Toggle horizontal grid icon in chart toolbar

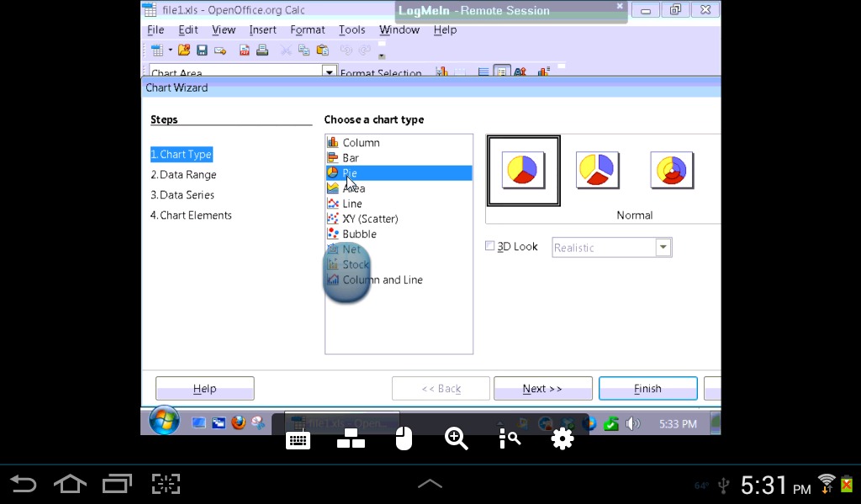pyautogui.click(x=483, y=71)
